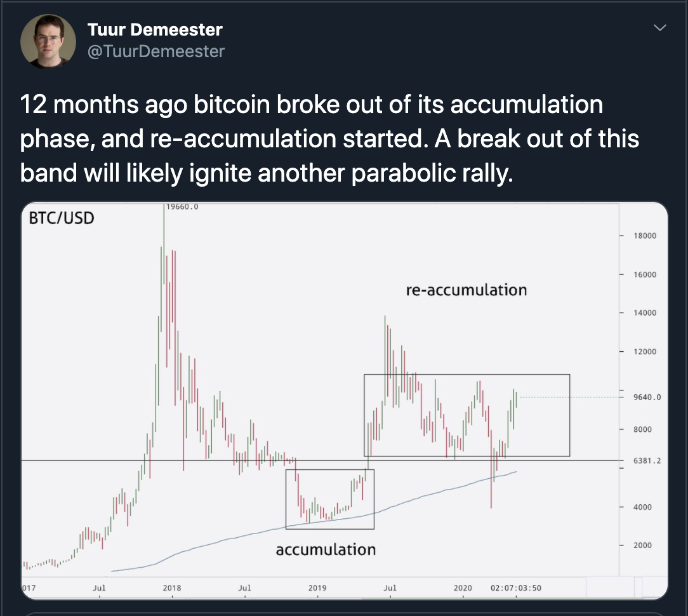Click the 2018 label on the time axis
Screen dimensions: 688x616
[172, 588]
